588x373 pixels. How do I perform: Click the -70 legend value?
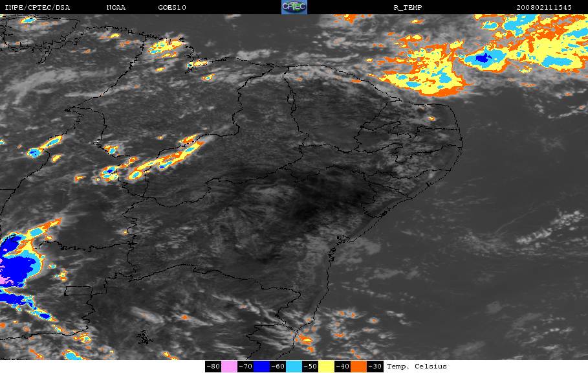click(x=245, y=367)
